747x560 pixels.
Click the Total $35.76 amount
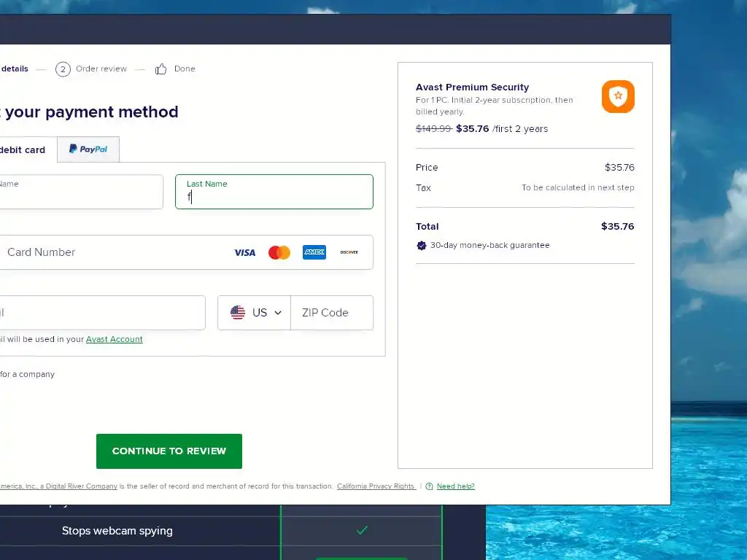click(617, 226)
